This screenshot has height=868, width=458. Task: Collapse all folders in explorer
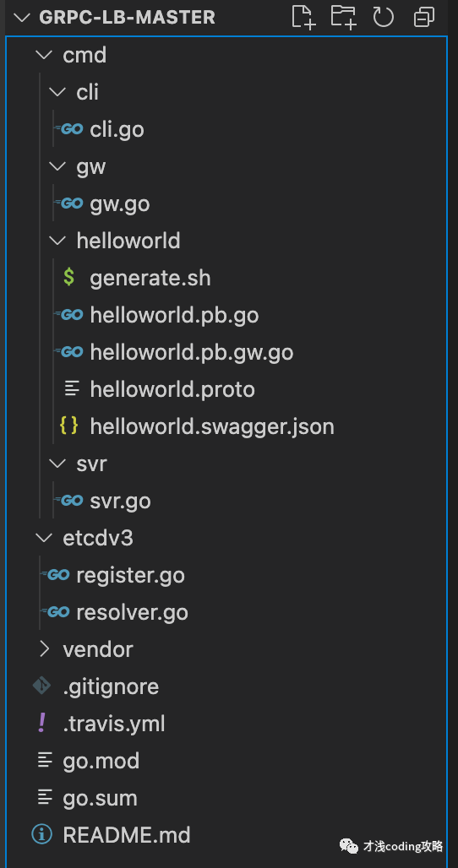(x=424, y=17)
